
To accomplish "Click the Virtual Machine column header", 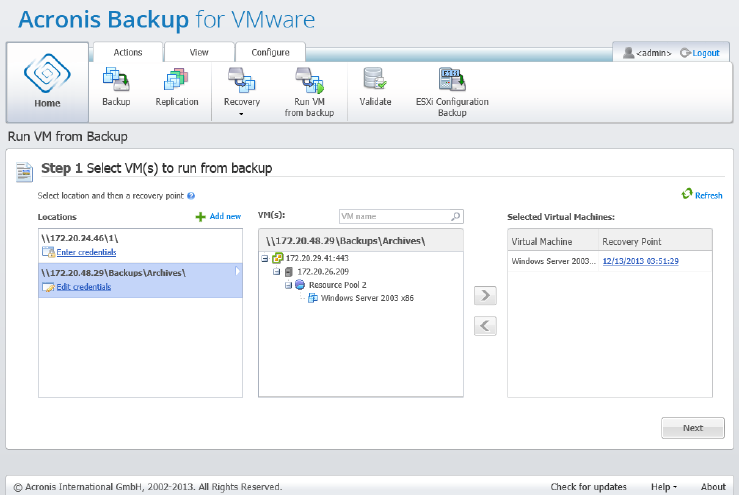I will click(x=553, y=241).
